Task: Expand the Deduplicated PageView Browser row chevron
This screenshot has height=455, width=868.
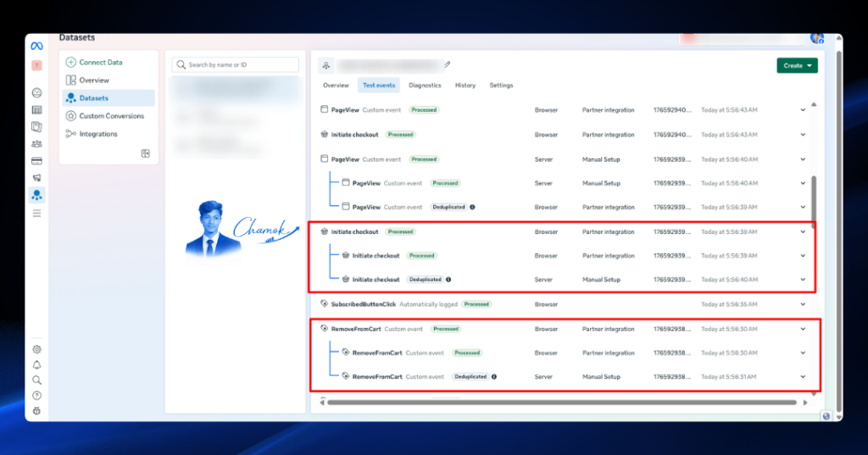Action: click(x=803, y=207)
